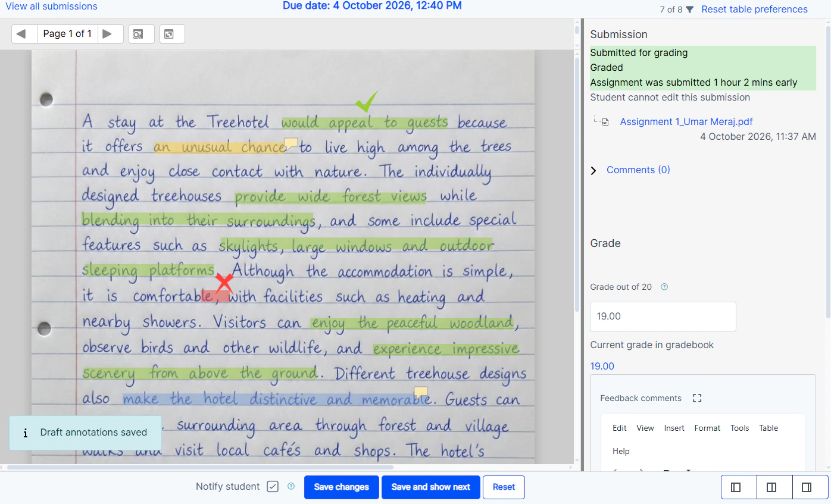Open the Edit menu in feedback editor
Screen dimensions: 831x504
[x=620, y=428]
